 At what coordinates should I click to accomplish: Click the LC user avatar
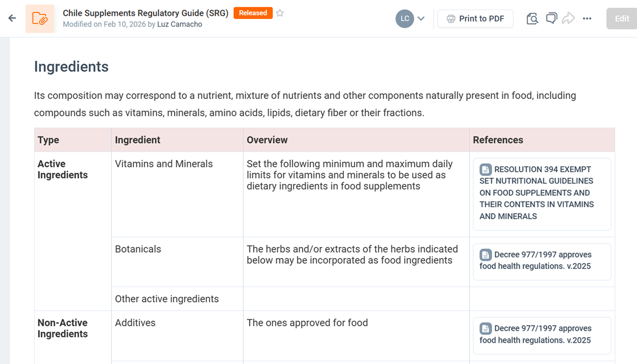(x=405, y=19)
